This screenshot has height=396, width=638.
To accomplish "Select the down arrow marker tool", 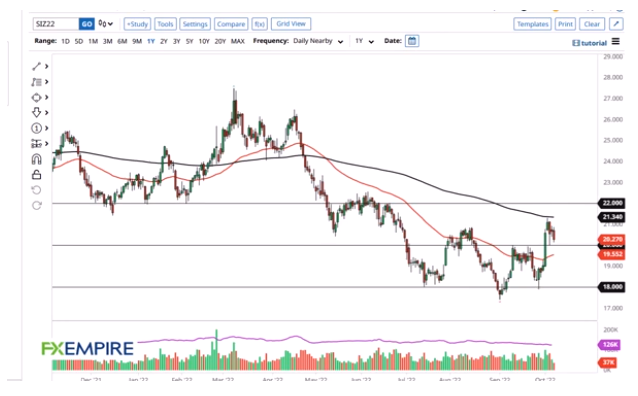I will click(37, 112).
